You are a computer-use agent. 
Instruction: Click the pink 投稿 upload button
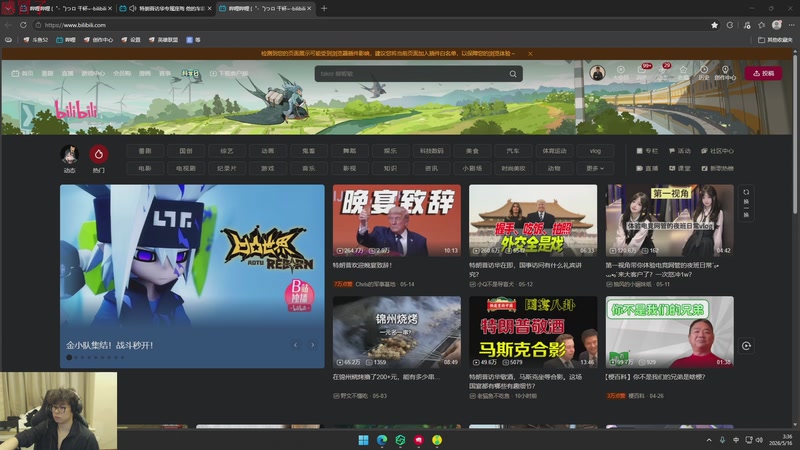[x=763, y=73]
